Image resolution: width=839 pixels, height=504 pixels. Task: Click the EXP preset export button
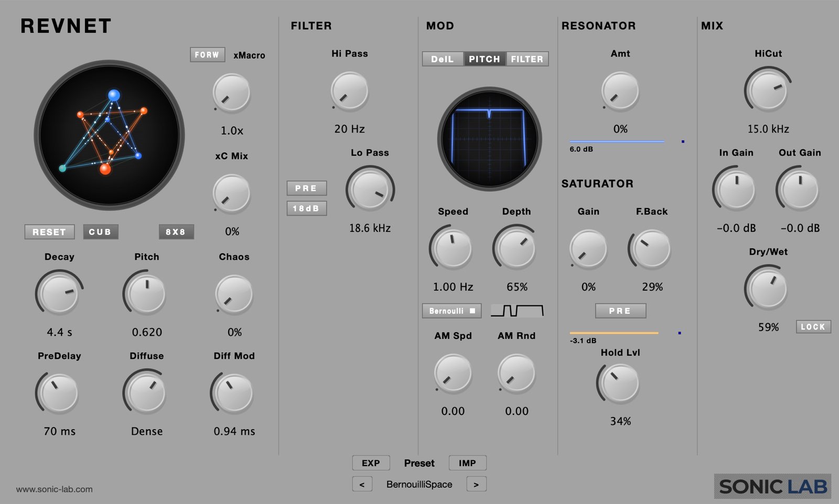[371, 463]
